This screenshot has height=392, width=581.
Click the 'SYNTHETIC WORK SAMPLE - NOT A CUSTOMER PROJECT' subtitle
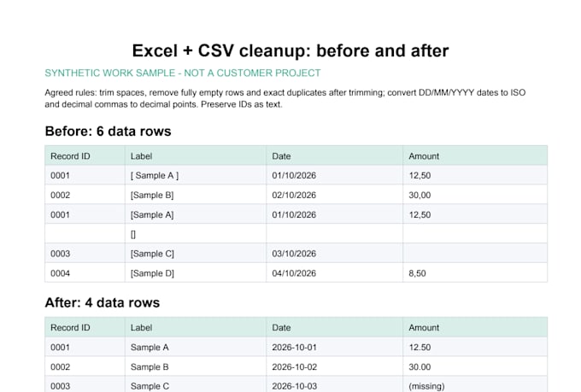pyautogui.click(x=183, y=73)
